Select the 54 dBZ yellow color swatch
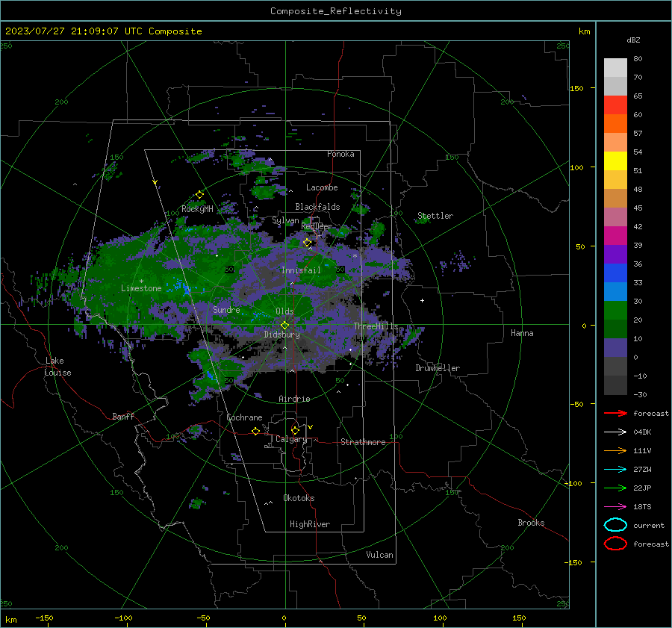Viewport: 672px width, 628px height. (x=615, y=161)
